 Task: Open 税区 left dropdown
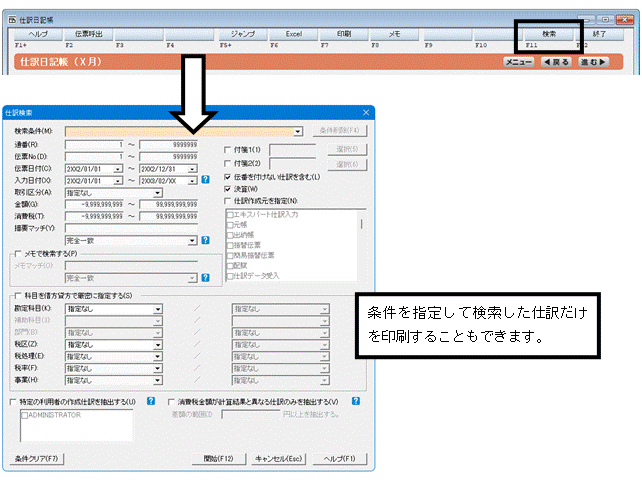click(x=158, y=345)
